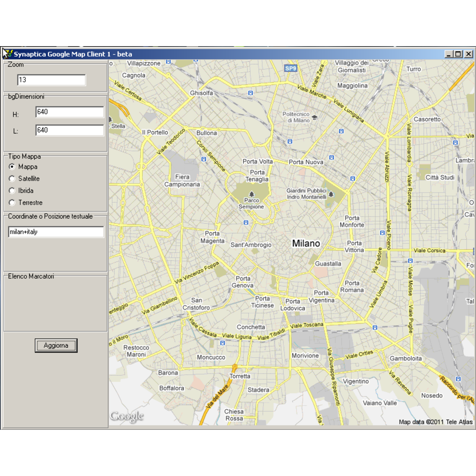Select the Satellite radio button
This screenshot has width=476, height=476.
pos(12,178)
